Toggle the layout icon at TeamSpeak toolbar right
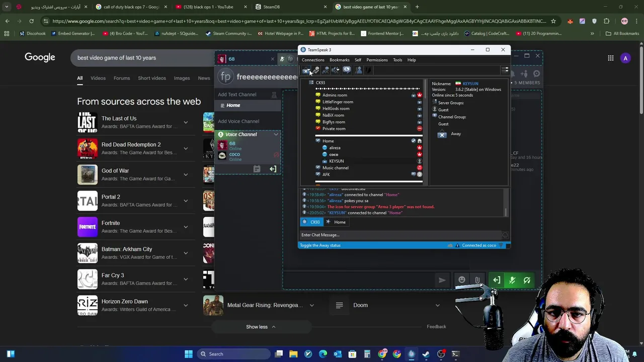Screen dimensions: 644x362 [x=505, y=70]
